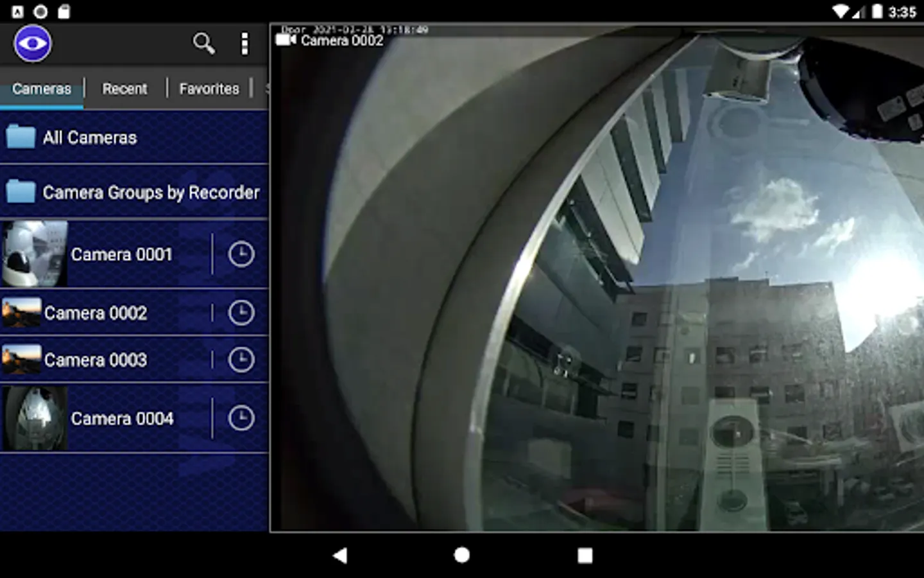Open the Camera 0003 thumbnail
Viewport: 924px width, 578px height.
(x=22, y=360)
